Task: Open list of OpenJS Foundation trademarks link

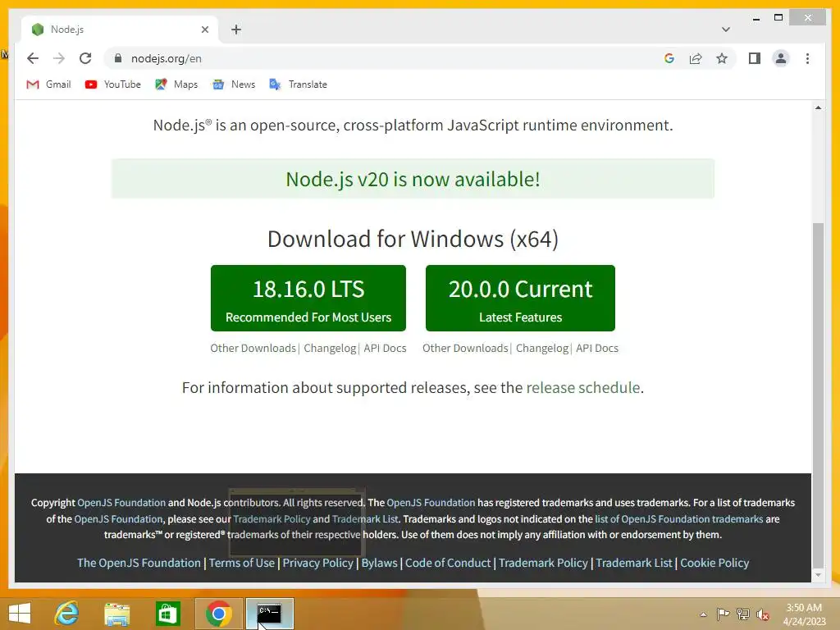Action: click(678, 519)
